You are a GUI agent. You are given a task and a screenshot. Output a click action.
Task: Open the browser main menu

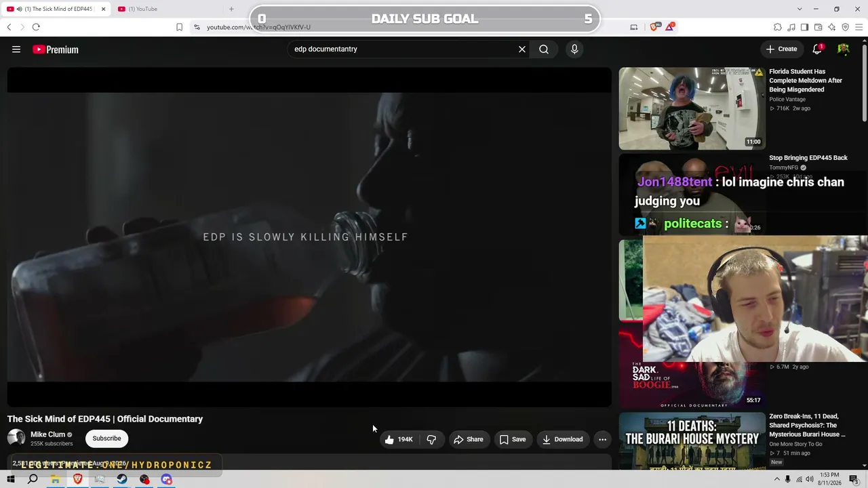[859, 27]
